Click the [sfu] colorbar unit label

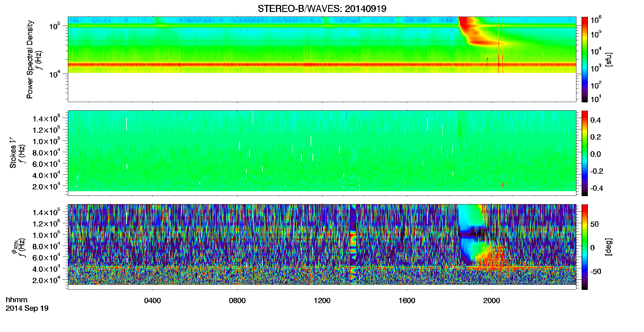pos(609,59)
